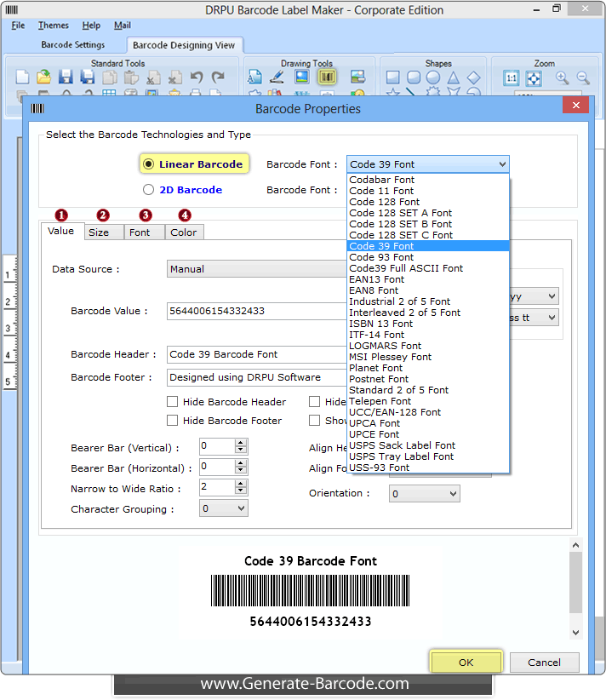Click the preview scrollbar down arrow

(x=575, y=633)
